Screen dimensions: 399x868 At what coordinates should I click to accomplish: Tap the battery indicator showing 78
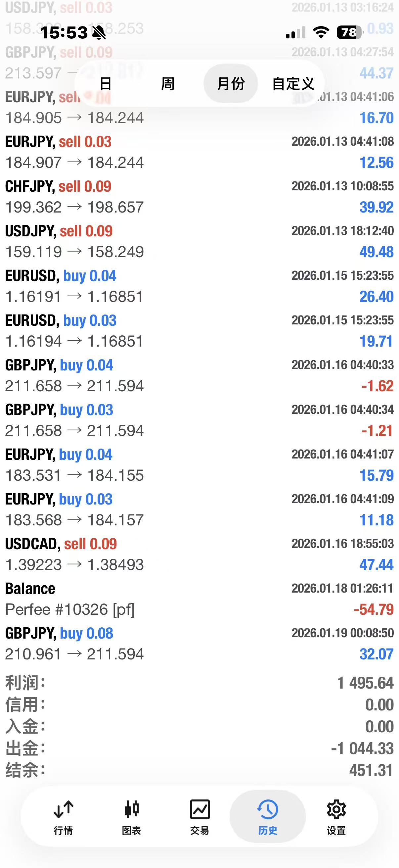349,32
